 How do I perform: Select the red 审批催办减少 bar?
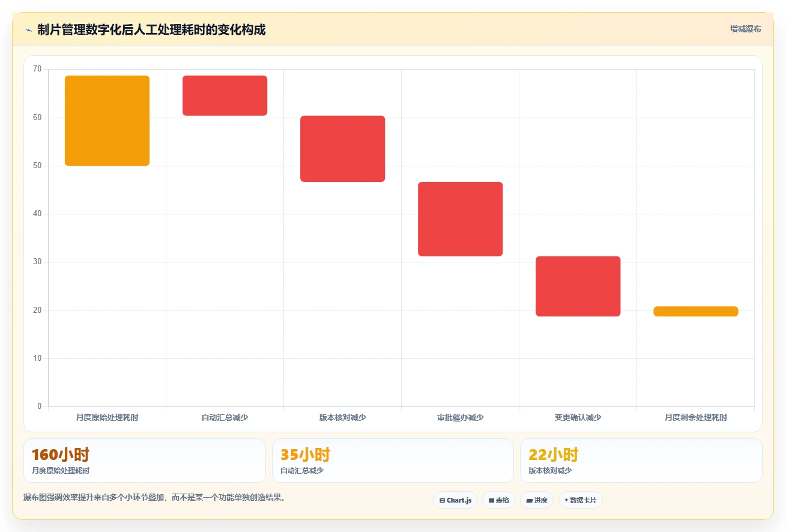click(460, 219)
